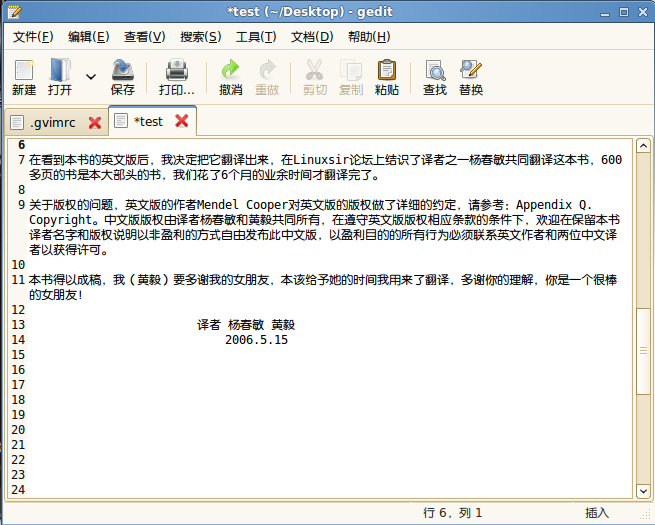Click the 行 6, 列 1 cursor position
655x525 pixels.
pos(452,512)
